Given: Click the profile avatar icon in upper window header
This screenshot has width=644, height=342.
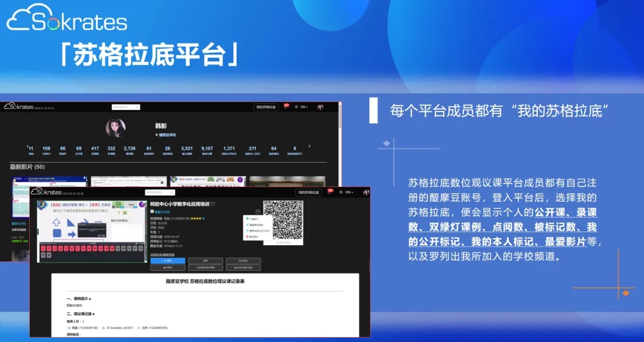Looking at the screenshot, I should pos(320,107).
